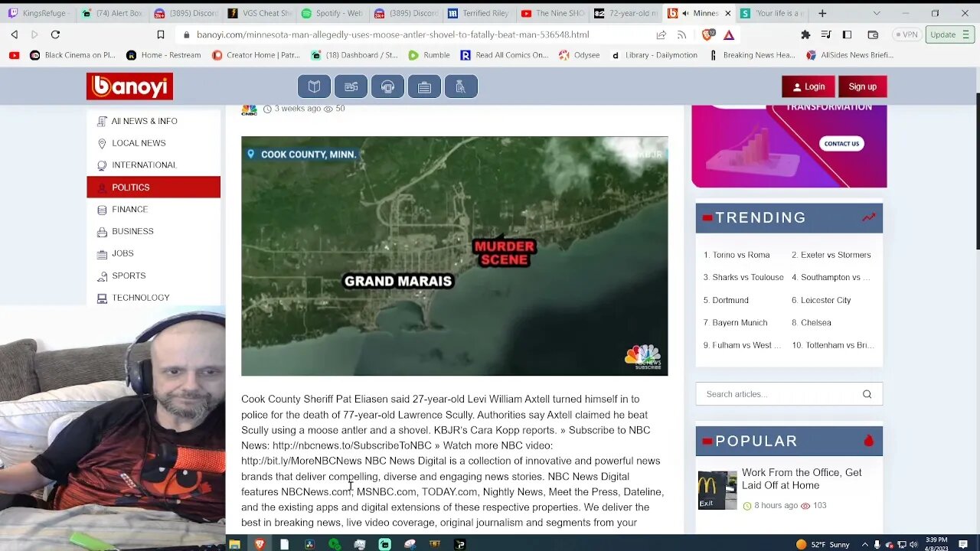The height and width of the screenshot is (551, 980).
Task: Open the radio icon in banoyi header
Action: click(x=351, y=86)
